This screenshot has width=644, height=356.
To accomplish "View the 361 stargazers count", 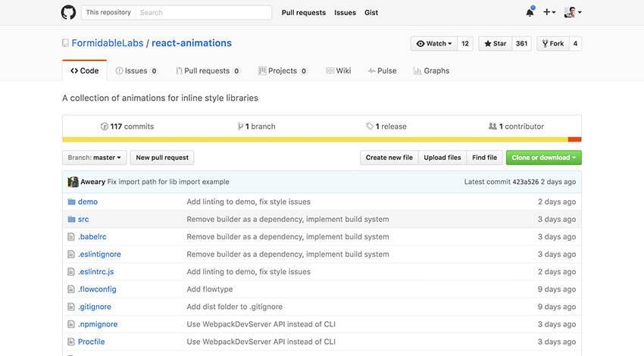I will click(x=521, y=43).
